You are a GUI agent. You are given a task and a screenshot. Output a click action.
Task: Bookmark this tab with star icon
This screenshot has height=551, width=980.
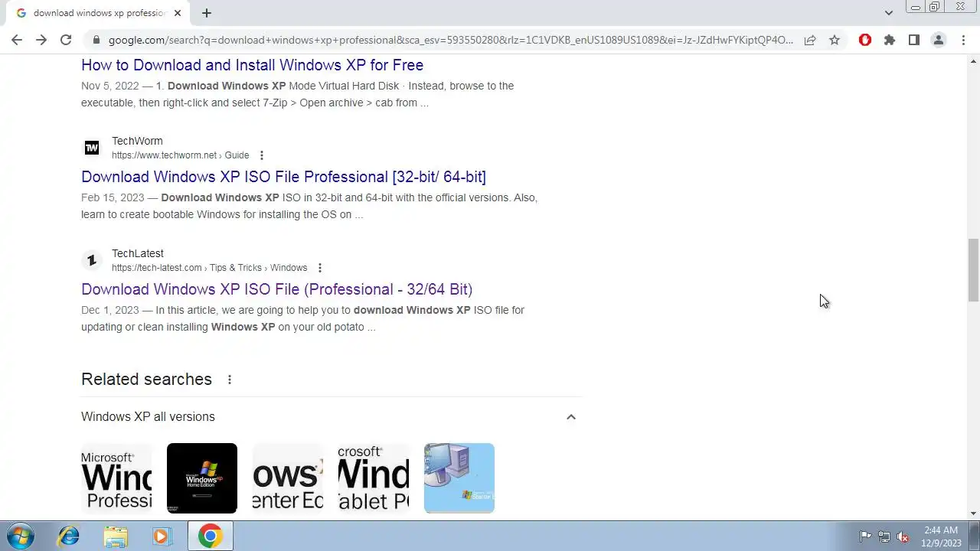[x=835, y=40]
